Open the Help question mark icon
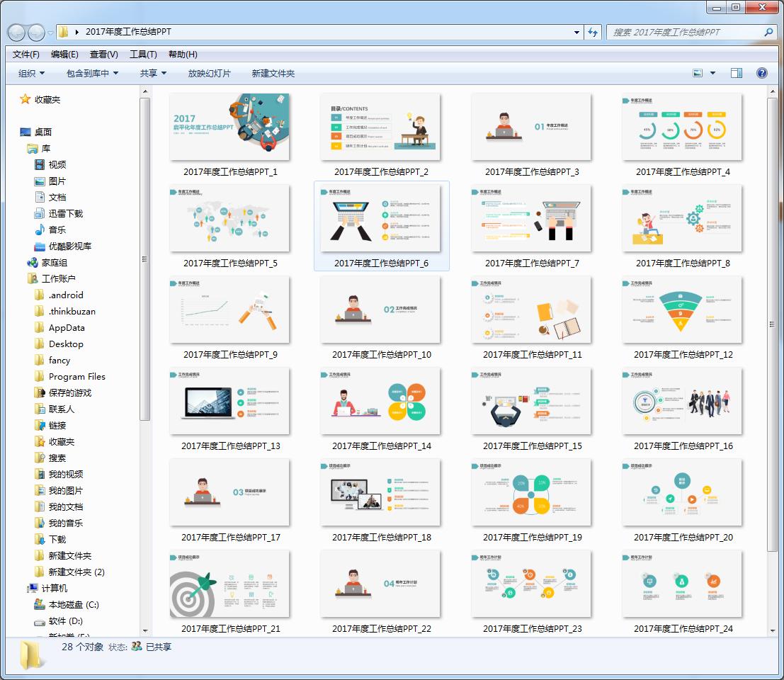 click(x=761, y=73)
